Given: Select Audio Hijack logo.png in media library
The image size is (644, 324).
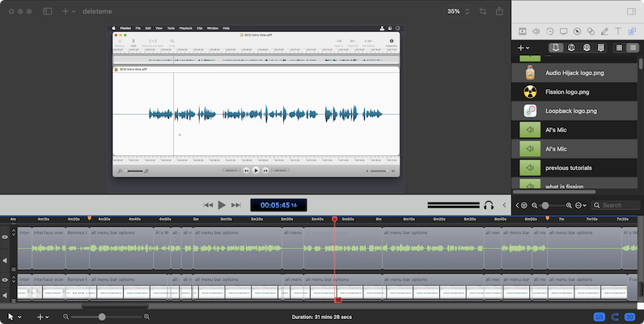Looking at the screenshot, I should point(574,73).
